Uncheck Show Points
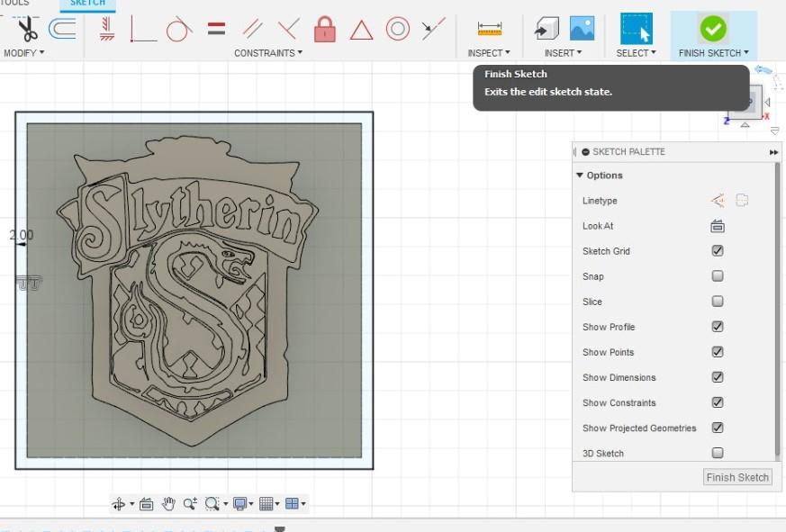Screen dimensions: 786x532 coord(718,352)
